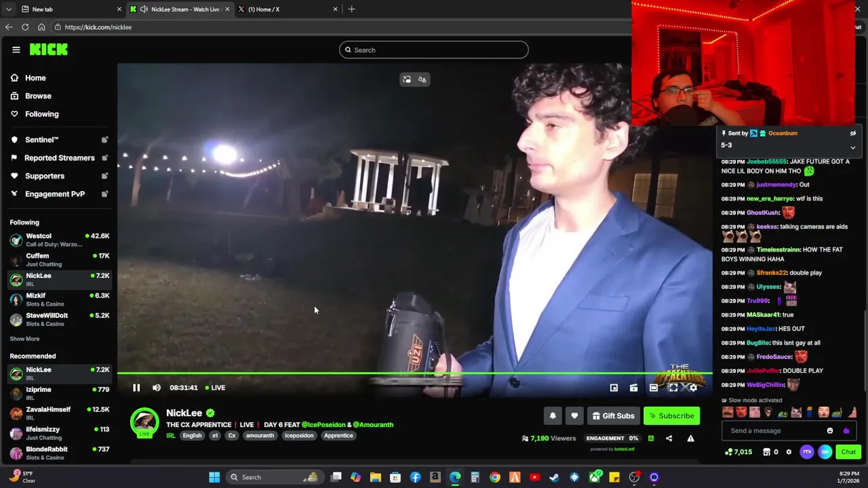Click the browser back arrow
This screenshot has height=488, width=868.
point(9,27)
